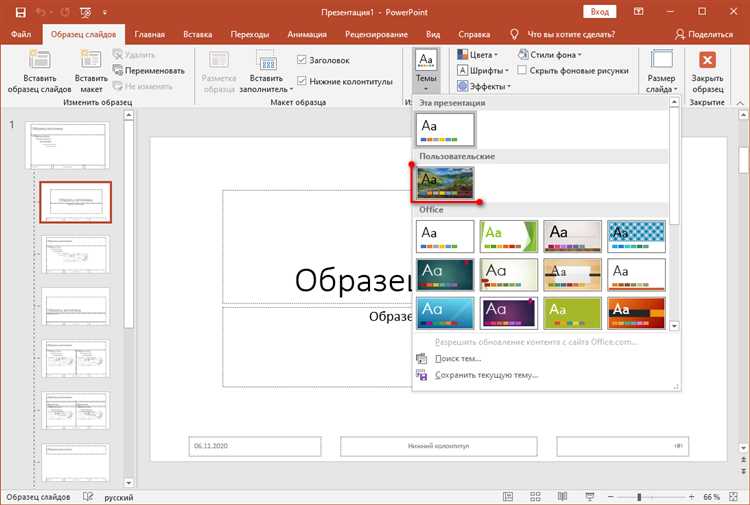Toggle the Заголовок checkbox
Viewport: 750px width, 505px height.
[x=302, y=59]
